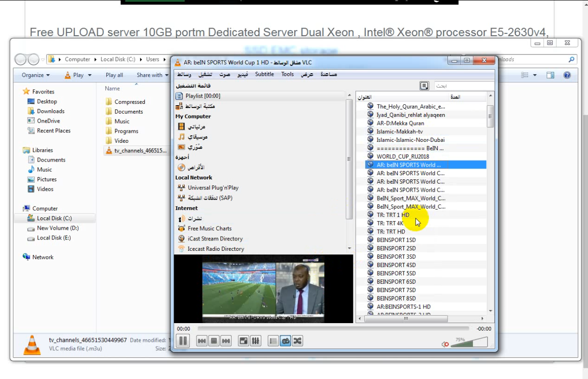Open Organize dropdown in Explorer
The width and height of the screenshot is (588, 379).
point(36,75)
